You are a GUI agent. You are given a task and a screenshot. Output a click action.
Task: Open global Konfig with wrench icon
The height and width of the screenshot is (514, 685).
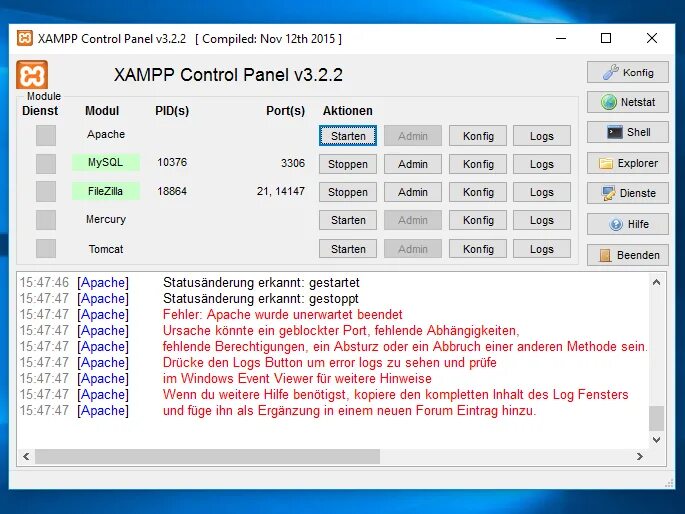coord(628,72)
